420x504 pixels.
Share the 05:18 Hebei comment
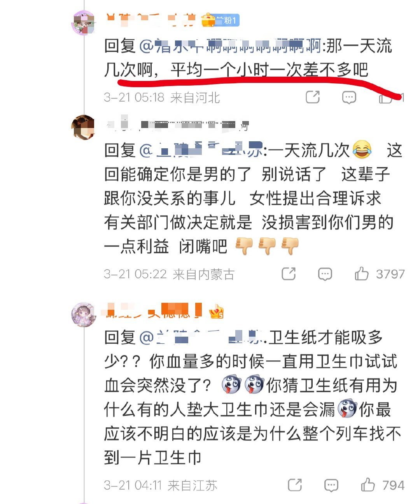313,97
